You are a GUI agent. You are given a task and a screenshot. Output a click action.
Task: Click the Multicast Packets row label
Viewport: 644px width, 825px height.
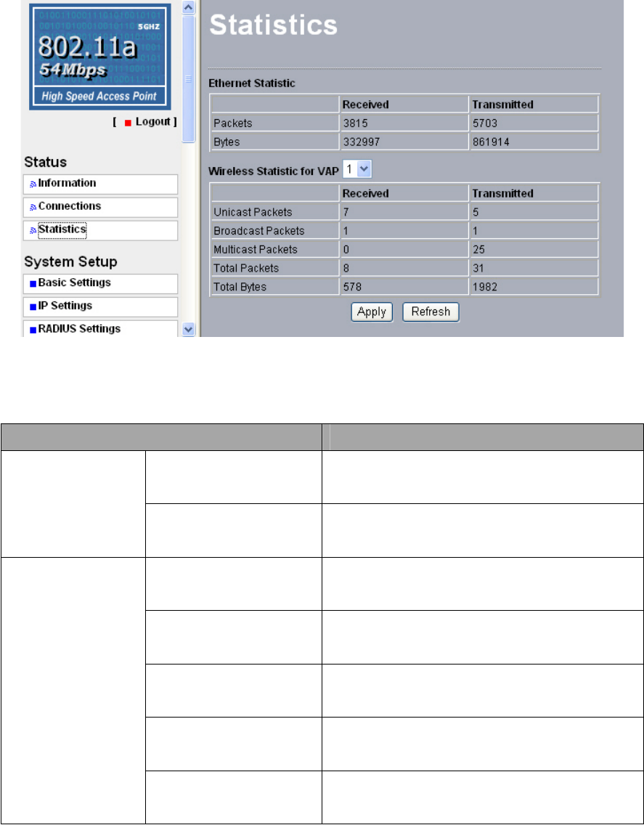coord(255,249)
